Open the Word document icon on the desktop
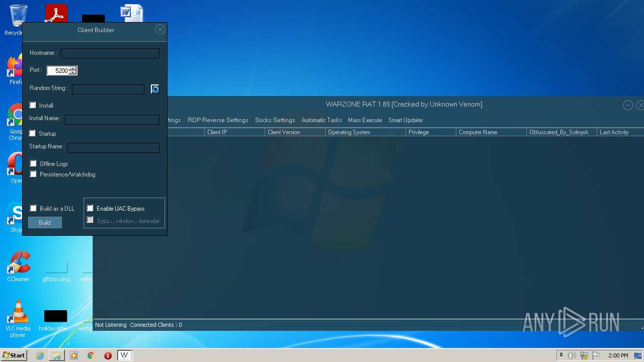Viewport: 644px width, 362px height. [x=132, y=14]
